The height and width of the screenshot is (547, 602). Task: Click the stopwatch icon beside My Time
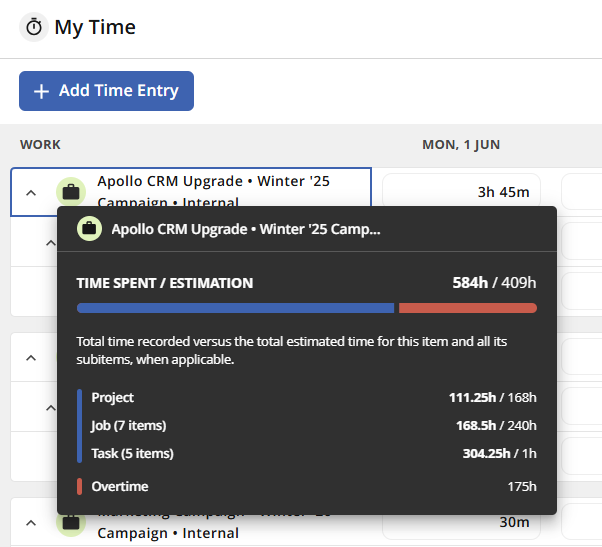[34, 27]
